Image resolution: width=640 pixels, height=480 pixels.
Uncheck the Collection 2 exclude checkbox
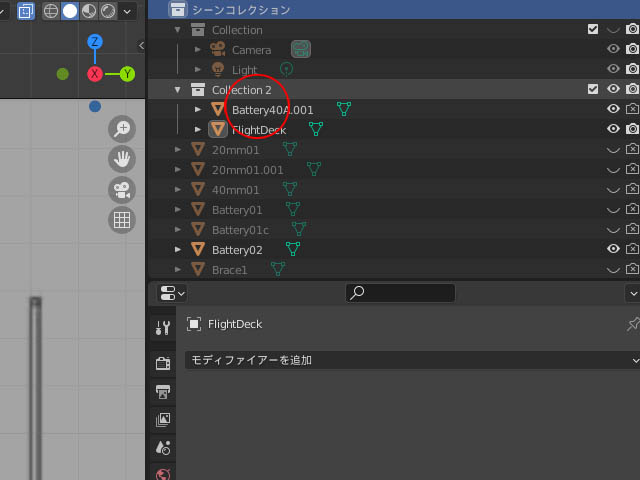(593, 89)
